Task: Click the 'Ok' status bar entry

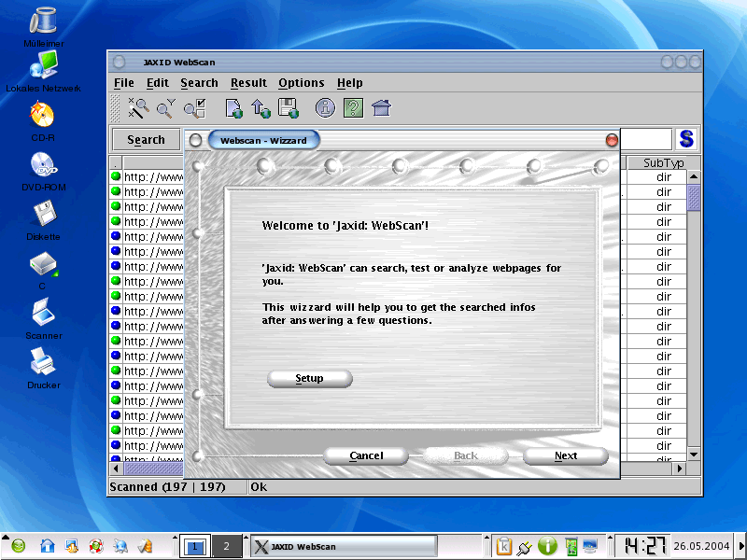Action: coord(259,487)
